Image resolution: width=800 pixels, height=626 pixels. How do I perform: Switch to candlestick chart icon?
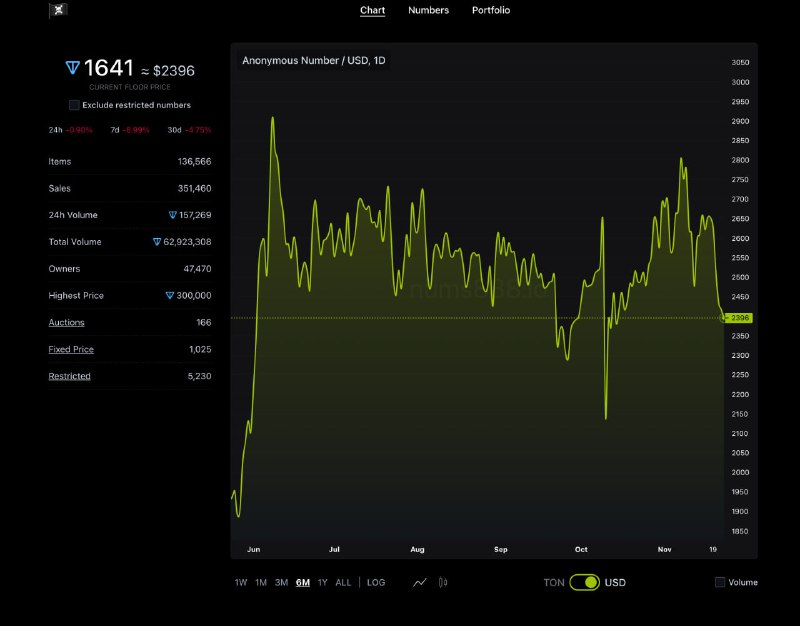click(443, 582)
